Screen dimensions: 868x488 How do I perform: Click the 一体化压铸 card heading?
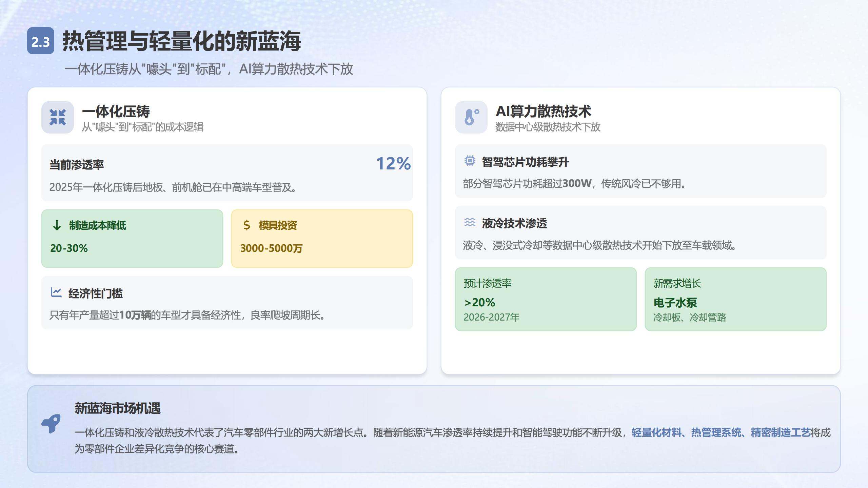click(116, 111)
